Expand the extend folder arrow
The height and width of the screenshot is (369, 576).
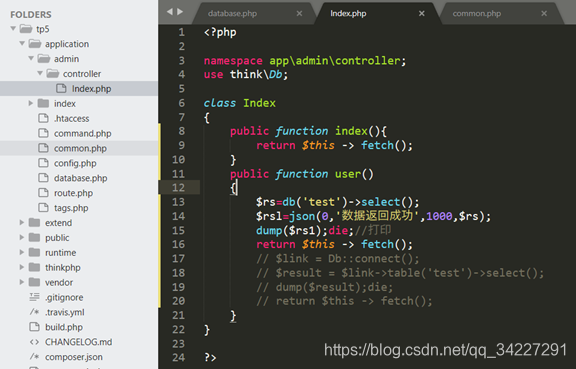tap(22, 222)
